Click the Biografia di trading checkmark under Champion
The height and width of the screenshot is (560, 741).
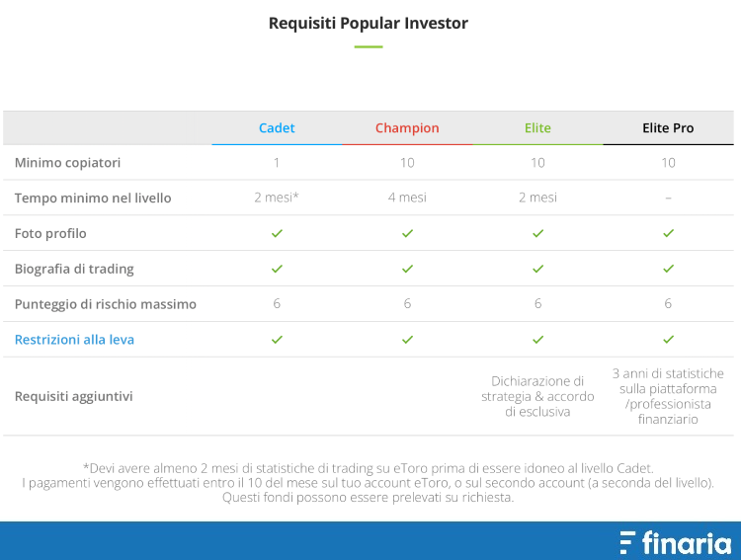pyautogui.click(x=407, y=269)
